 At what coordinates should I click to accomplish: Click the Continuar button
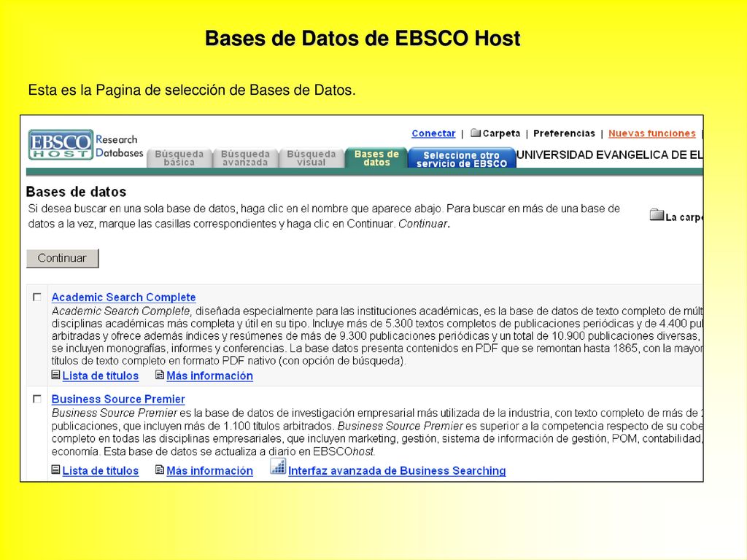[63, 258]
